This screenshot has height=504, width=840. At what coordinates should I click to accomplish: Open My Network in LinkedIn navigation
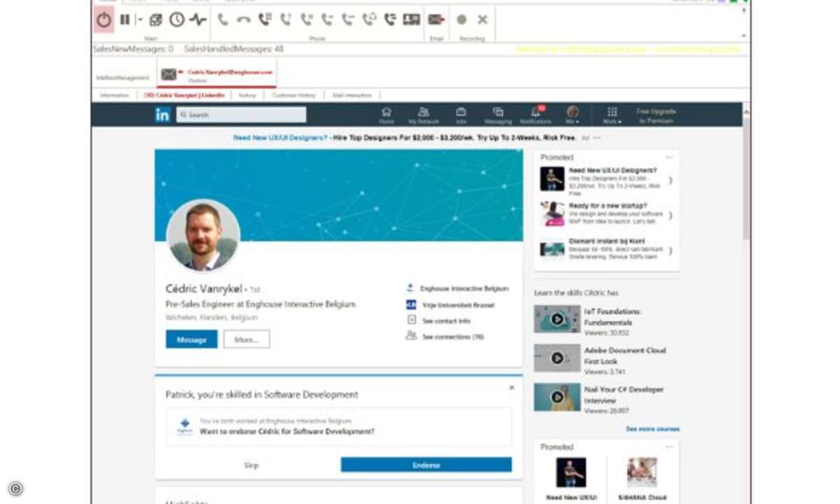tap(423, 115)
